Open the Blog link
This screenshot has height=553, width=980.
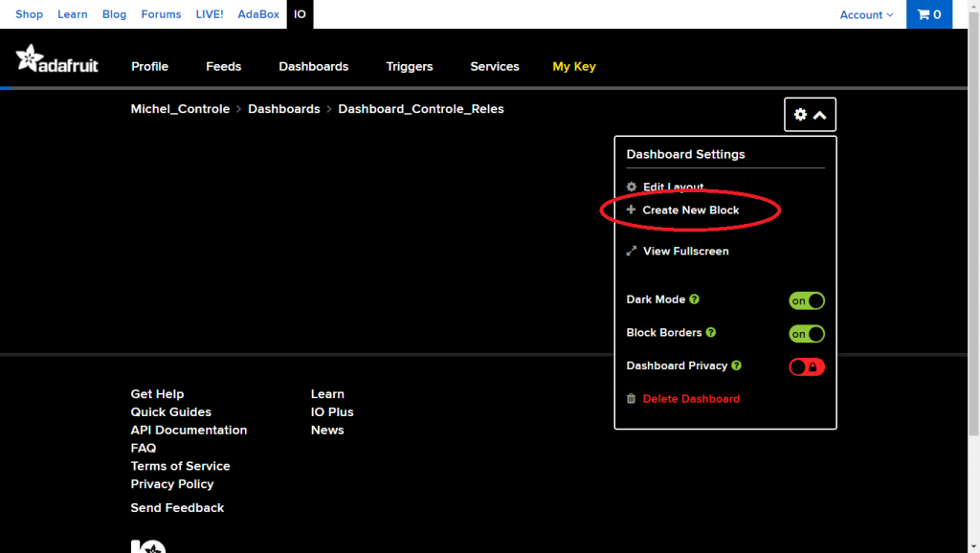click(x=115, y=14)
